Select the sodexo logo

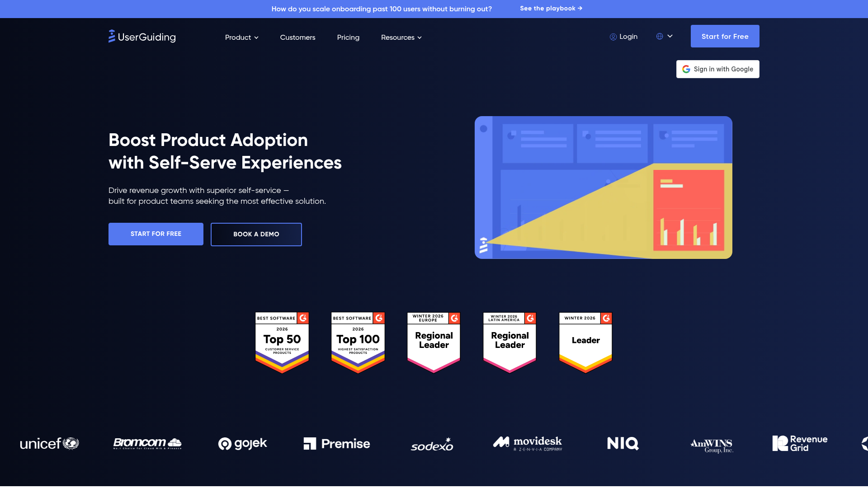pyautogui.click(x=432, y=445)
